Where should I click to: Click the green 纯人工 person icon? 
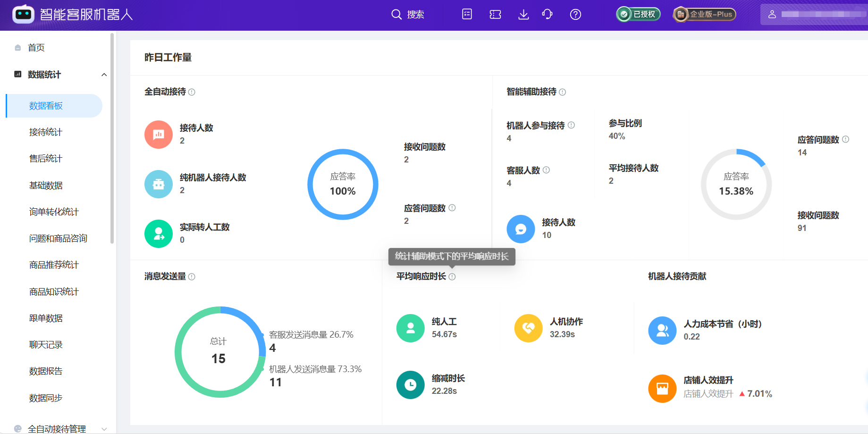pos(411,328)
